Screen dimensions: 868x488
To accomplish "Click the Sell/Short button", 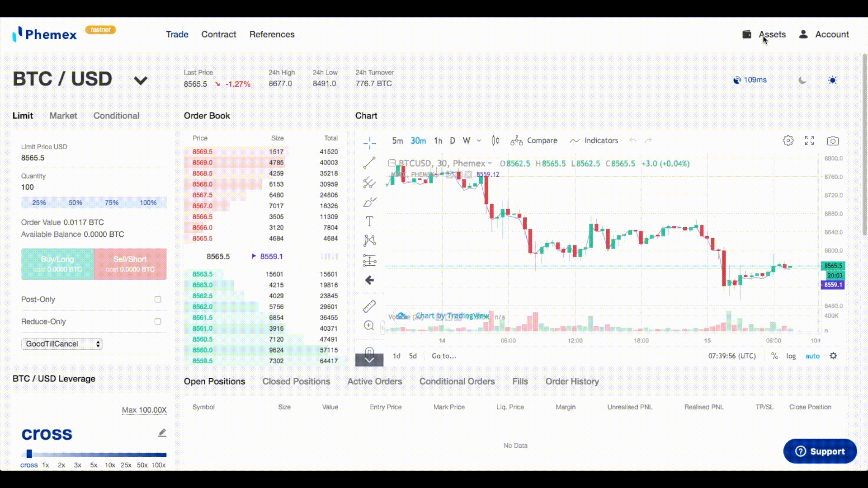I will pyautogui.click(x=130, y=264).
